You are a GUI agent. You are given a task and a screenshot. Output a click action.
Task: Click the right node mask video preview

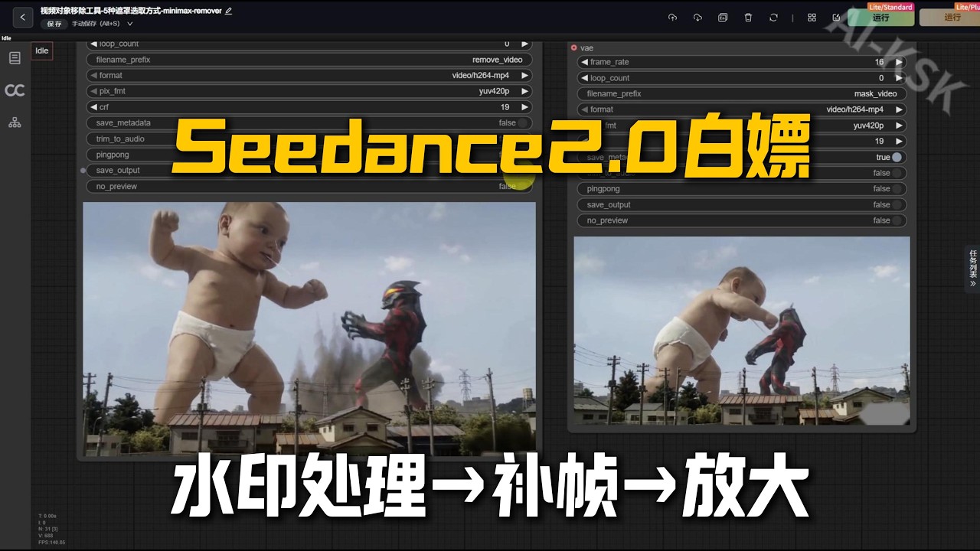tap(742, 331)
